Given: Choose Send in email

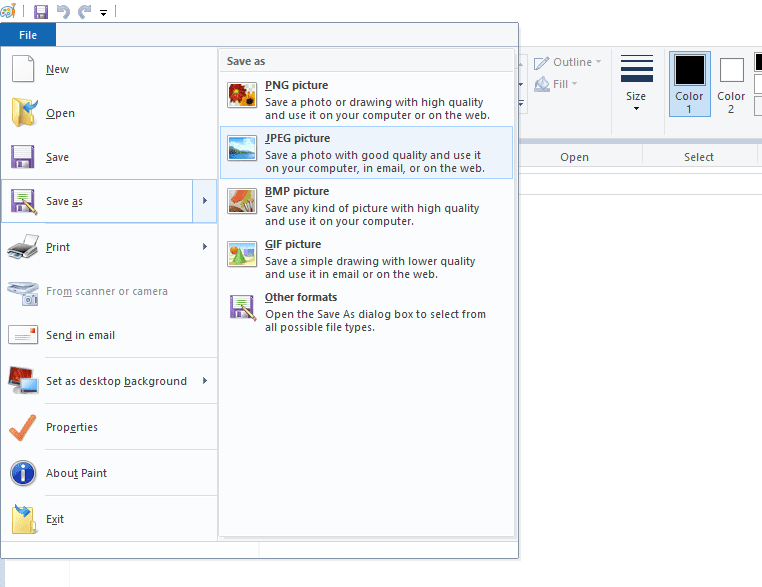Looking at the screenshot, I should (109, 335).
